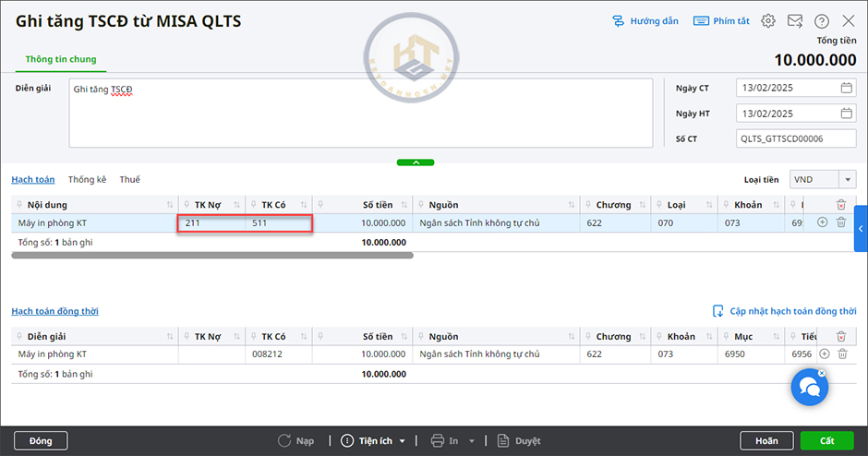Delete the row in Hạch toán đồng thời table
The width and height of the screenshot is (868, 456).
pyautogui.click(x=840, y=354)
